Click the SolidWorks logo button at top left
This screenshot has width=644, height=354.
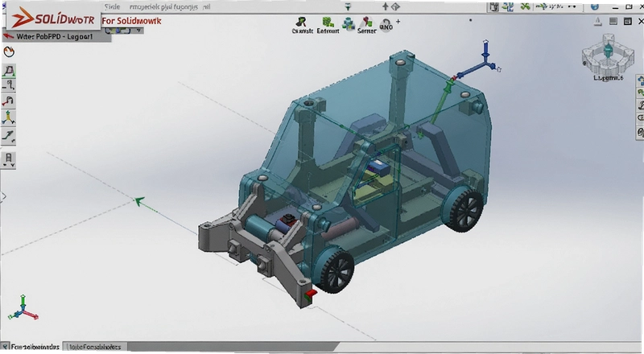53,18
